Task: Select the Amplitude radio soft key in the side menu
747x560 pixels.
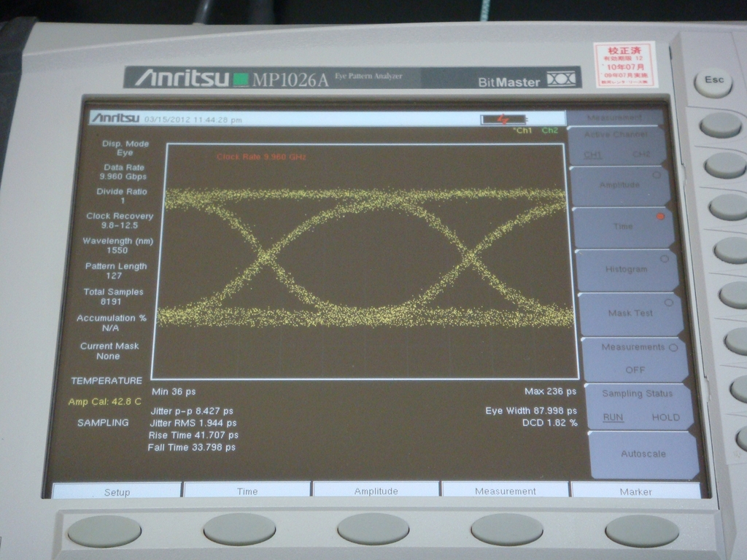Action: click(619, 184)
